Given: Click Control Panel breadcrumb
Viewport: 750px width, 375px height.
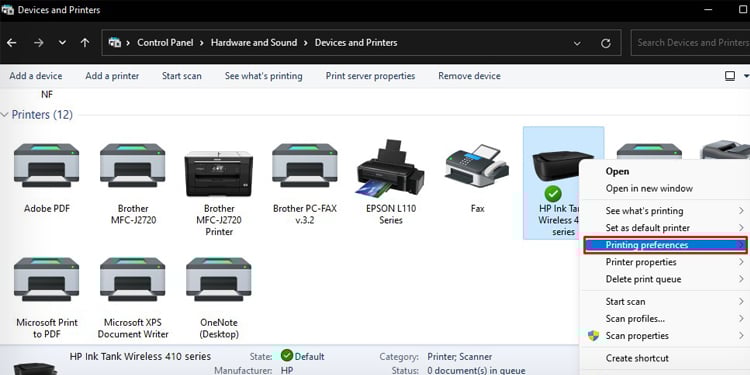Looking at the screenshot, I should (x=165, y=43).
